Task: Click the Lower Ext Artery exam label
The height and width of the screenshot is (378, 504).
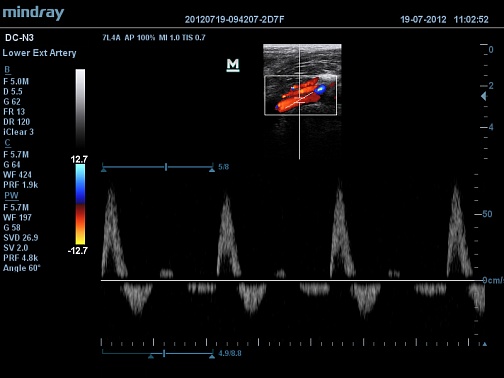Action: [39, 53]
